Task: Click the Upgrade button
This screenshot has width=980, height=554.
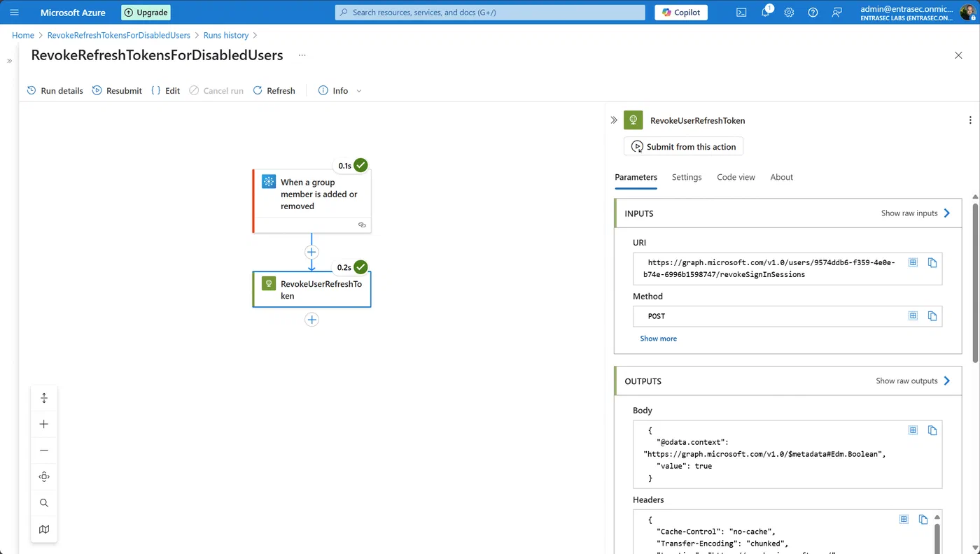Action: click(x=146, y=13)
